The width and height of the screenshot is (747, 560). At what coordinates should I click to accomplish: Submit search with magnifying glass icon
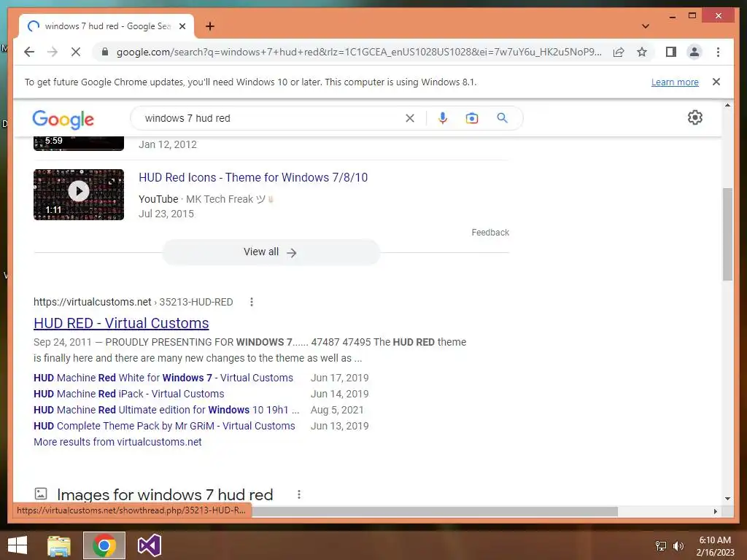pyautogui.click(x=502, y=118)
